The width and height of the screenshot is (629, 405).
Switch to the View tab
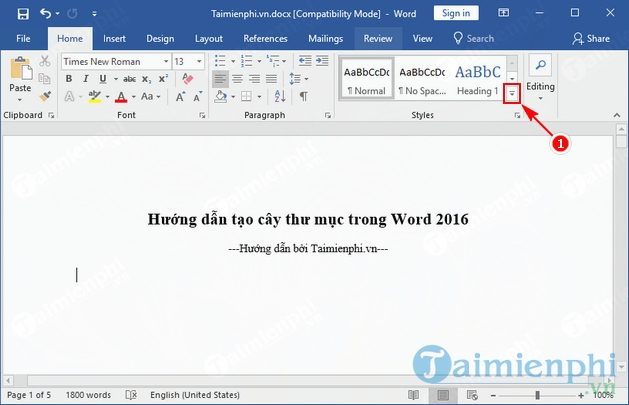pyautogui.click(x=422, y=38)
